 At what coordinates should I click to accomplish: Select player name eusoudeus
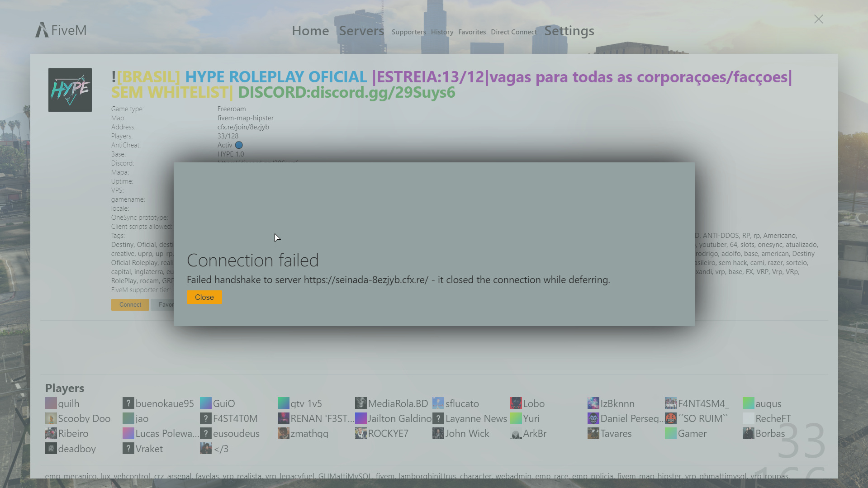(236, 434)
